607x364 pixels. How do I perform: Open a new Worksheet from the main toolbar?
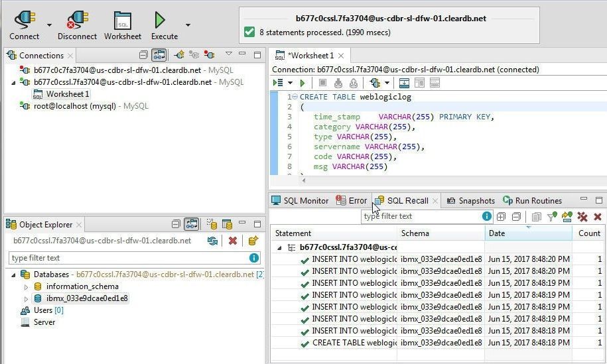[122, 20]
